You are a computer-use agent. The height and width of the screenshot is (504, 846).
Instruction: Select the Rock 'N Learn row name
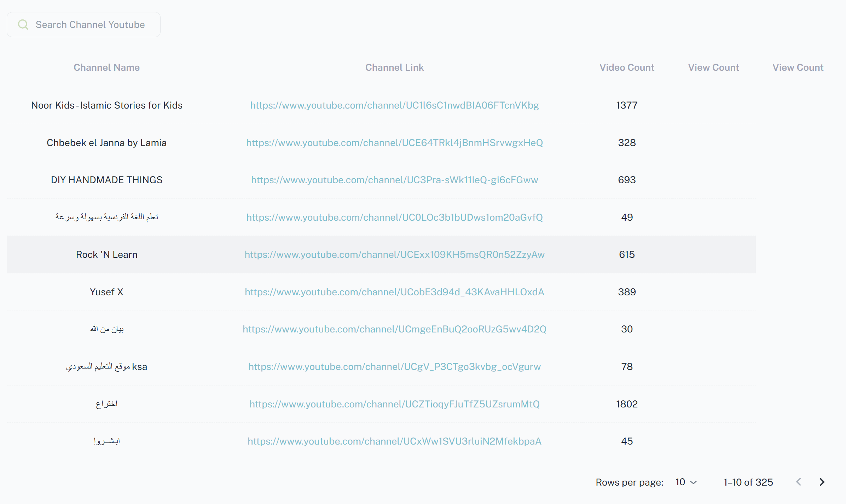click(106, 255)
